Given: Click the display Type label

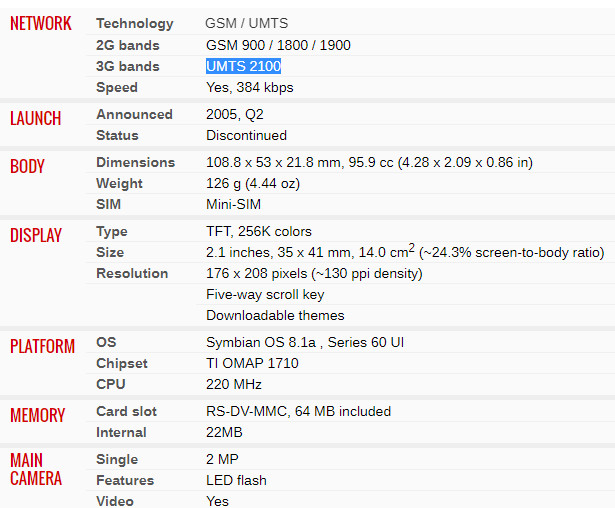Looking at the screenshot, I should pyautogui.click(x=112, y=231).
